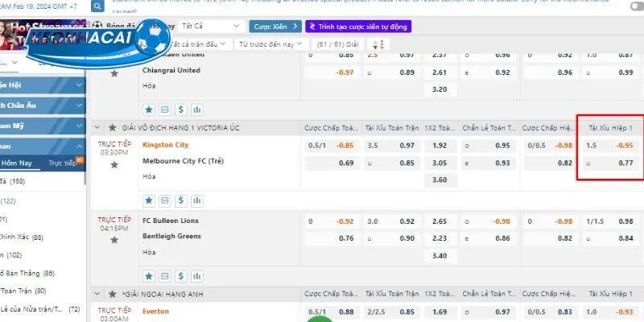Screen dimensions: 644x322
Task: Click dollar icon under Kingston City match
Action: pos(181,200)
